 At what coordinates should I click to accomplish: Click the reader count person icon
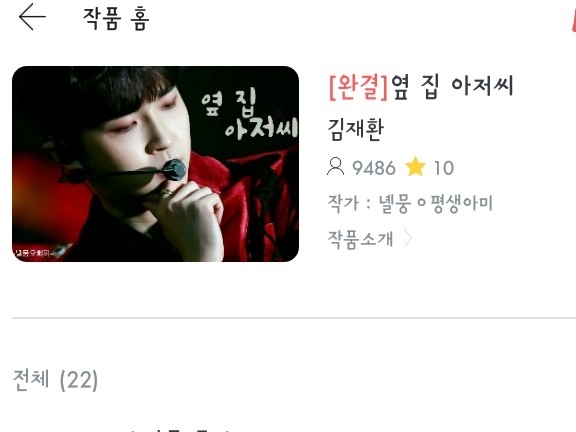tap(335, 167)
